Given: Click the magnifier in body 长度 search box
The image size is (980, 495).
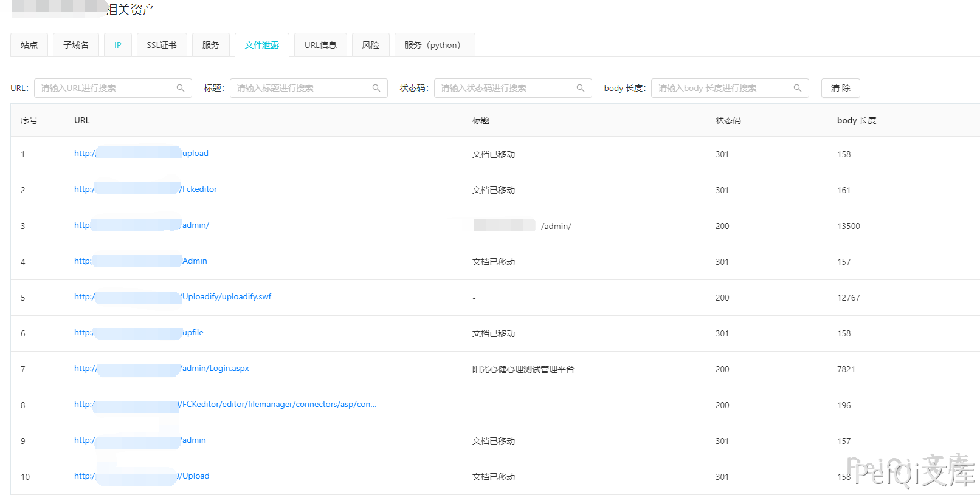Looking at the screenshot, I should tap(798, 88).
